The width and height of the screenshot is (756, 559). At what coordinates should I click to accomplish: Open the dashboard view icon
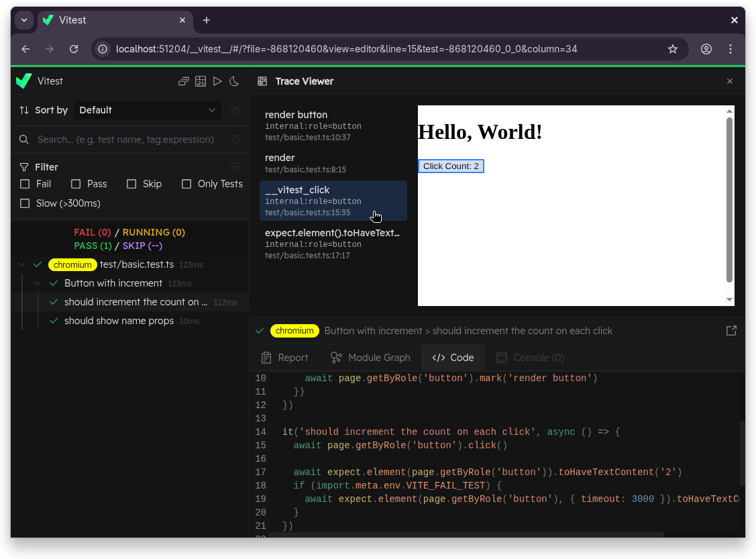coord(201,81)
